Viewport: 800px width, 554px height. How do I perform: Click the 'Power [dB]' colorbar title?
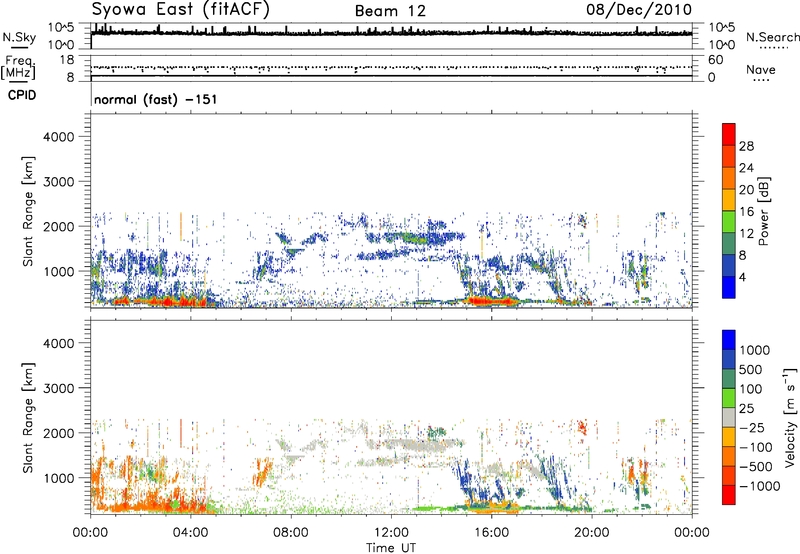[763, 211]
